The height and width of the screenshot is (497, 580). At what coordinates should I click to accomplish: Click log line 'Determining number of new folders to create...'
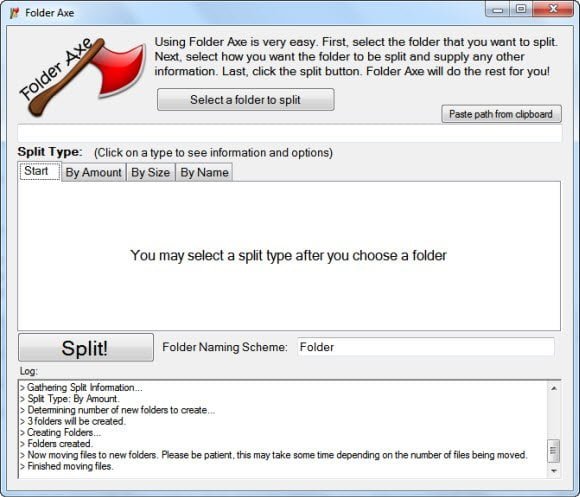tap(117, 410)
